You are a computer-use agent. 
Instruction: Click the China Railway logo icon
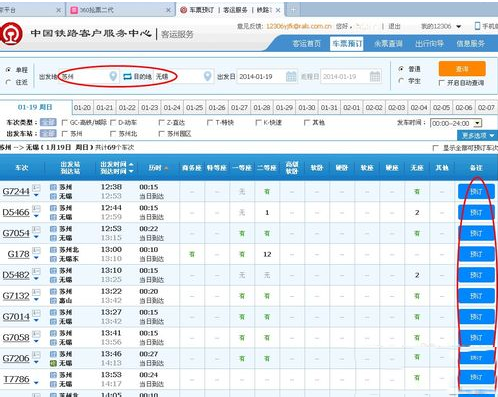click(11, 33)
